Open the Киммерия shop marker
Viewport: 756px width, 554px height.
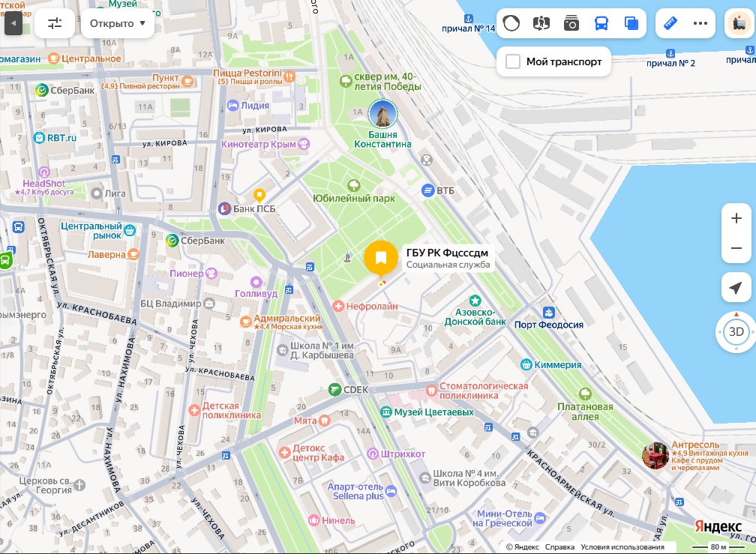tap(526, 364)
